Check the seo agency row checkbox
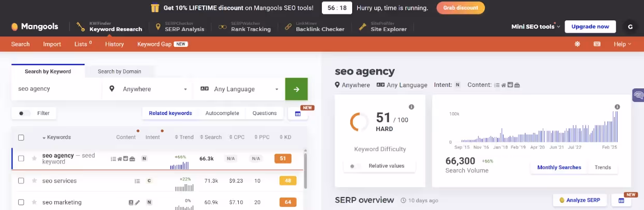Image resolution: width=644 pixels, height=210 pixels. click(21, 159)
